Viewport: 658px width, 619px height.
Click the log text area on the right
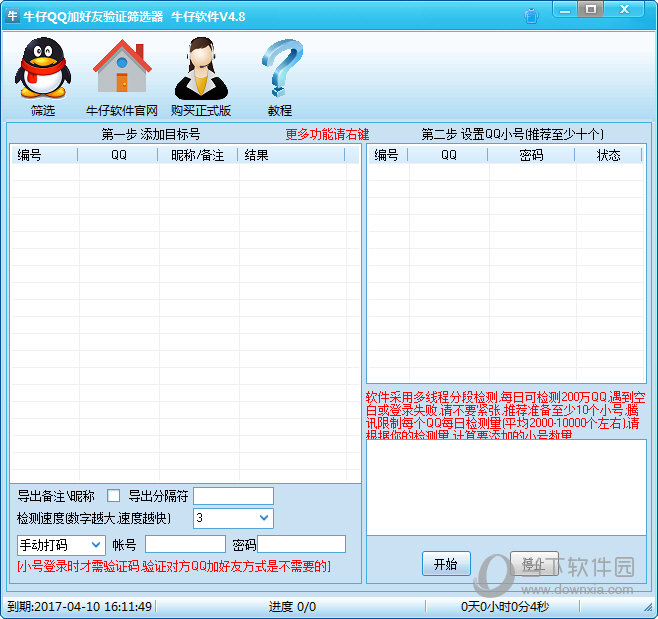click(506, 487)
